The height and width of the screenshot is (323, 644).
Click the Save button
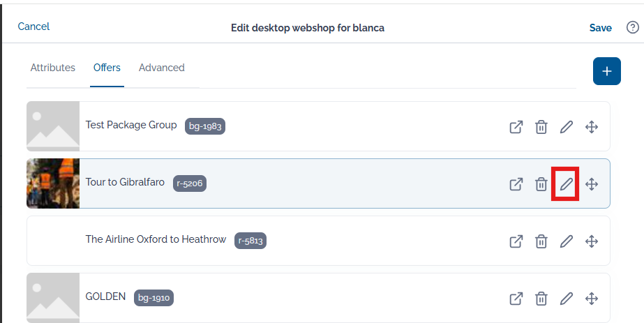click(601, 27)
